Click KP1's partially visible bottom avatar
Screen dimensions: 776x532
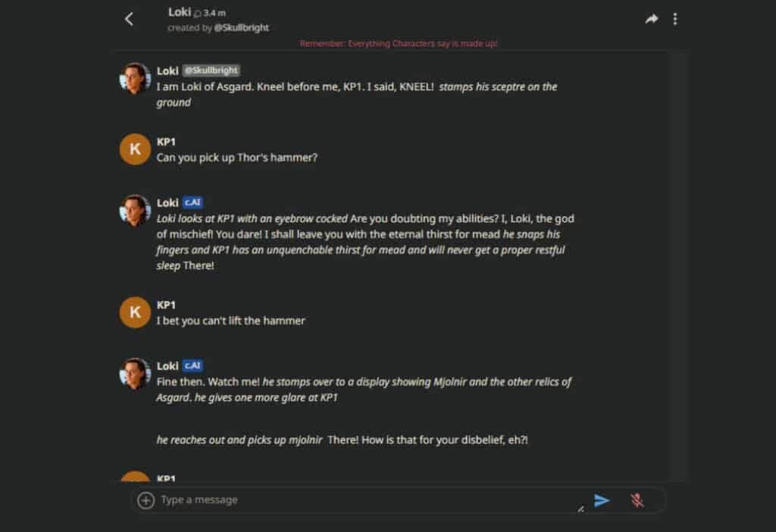tap(134, 477)
